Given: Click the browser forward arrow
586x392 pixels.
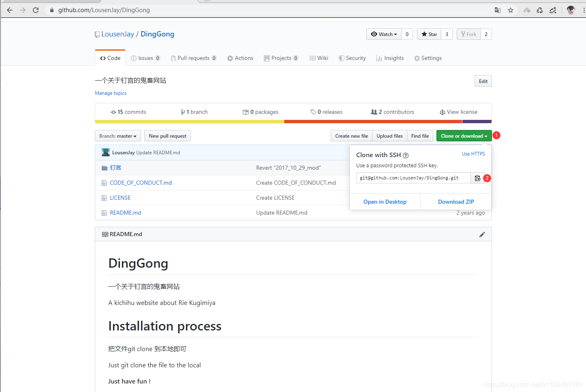Looking at the screenshot, I should (x=23, y=10).
